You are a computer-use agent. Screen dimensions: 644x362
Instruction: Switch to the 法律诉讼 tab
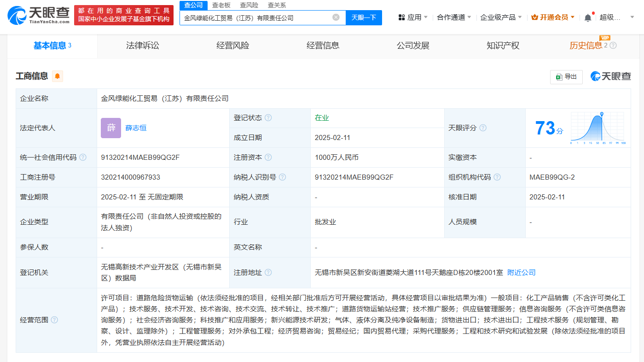point(143,45)
